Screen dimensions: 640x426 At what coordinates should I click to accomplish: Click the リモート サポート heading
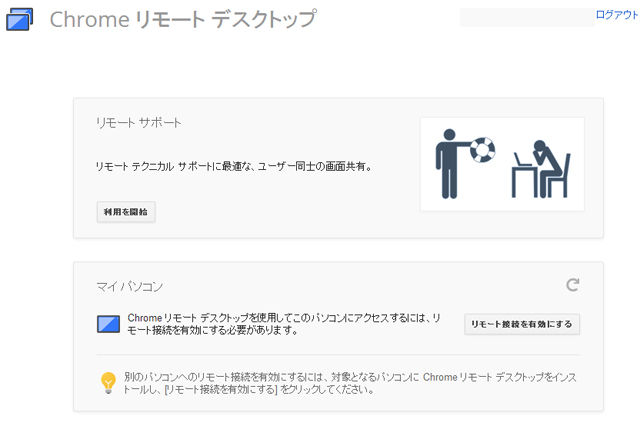pyautogui.click(x=138, y=122)
